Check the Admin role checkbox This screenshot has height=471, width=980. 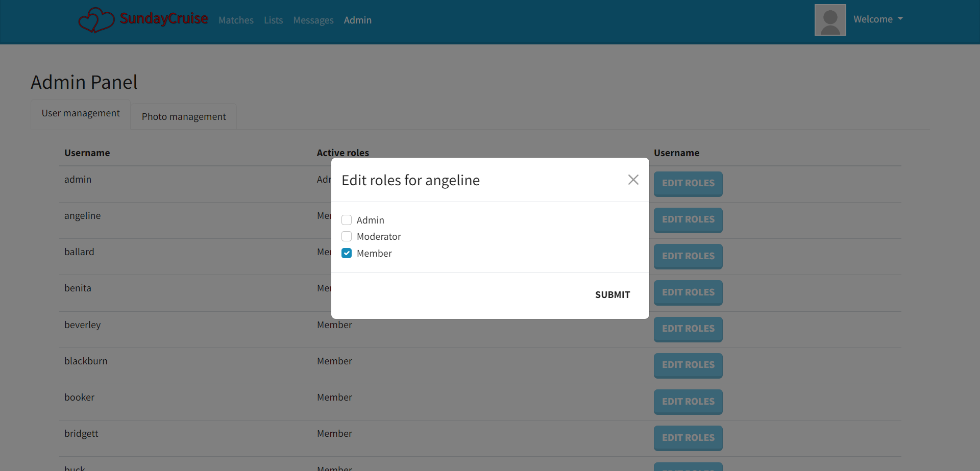[347, 219]
